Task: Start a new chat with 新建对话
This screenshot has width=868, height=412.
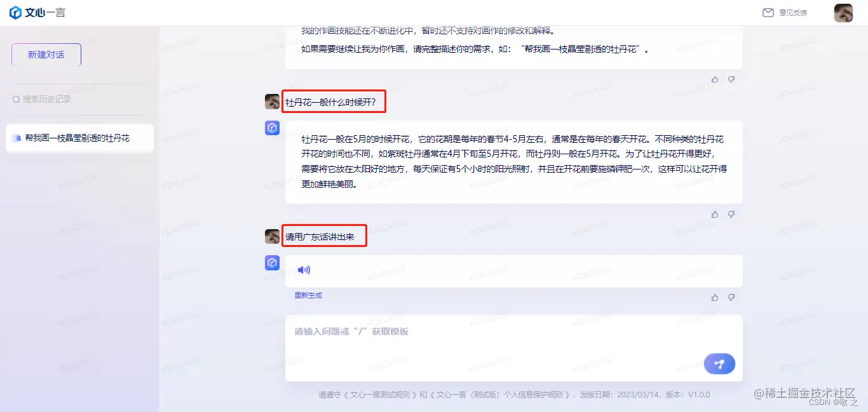Action: pos(46,55)
